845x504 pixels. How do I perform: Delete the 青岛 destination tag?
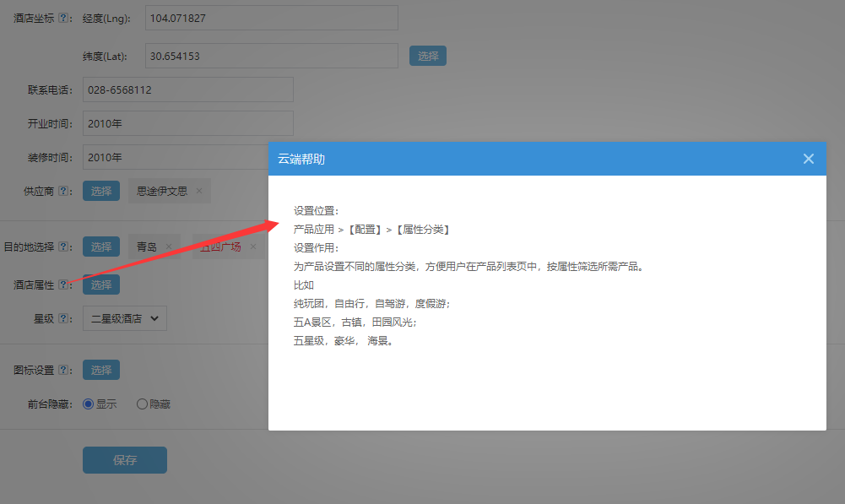click(169, 247)
